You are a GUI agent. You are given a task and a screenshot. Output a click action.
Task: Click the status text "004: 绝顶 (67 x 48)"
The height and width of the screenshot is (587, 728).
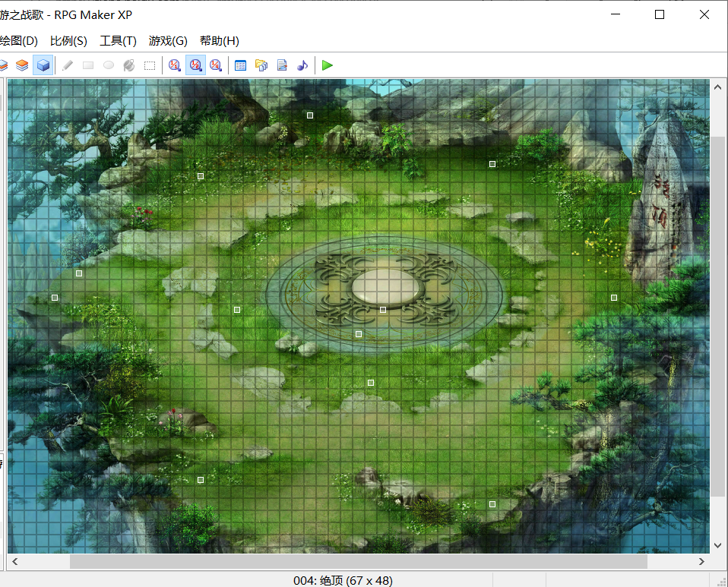pos(343,580)
